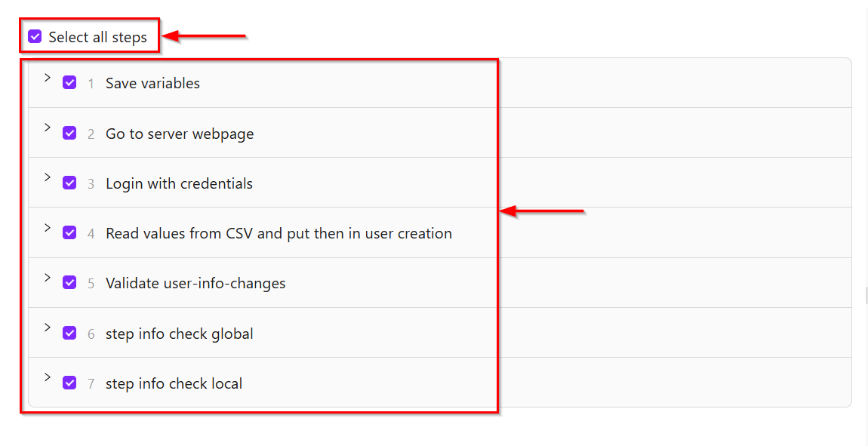Viewport: 868px width, 446px height.
Task: Uncheck step info check global checkbox
Action: (69, 333)
